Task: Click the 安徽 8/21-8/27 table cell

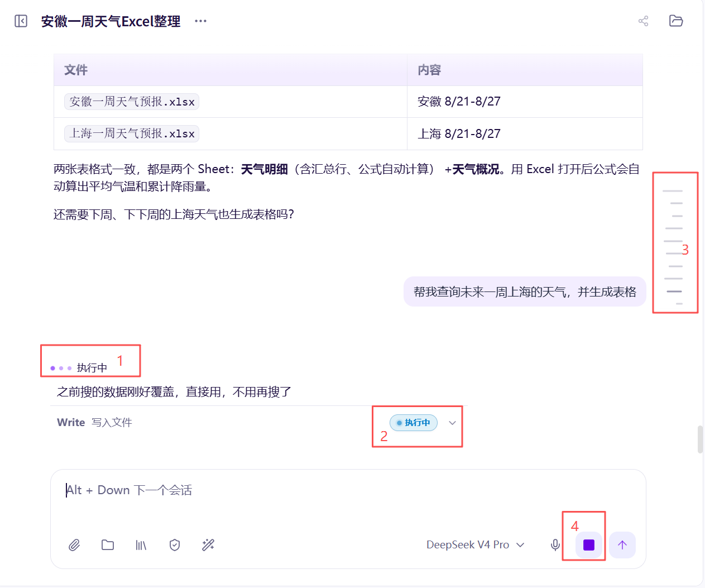Action: coord(525,102)
